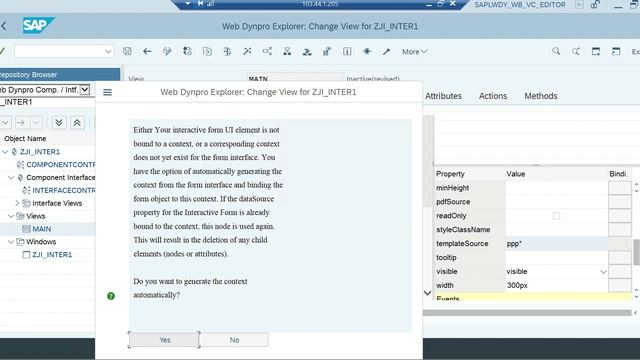Viewport: 640px width, 360px height.
Task: Click the Active/Inactive switch toolbar icon
Action: pyautogui.click(x=187, y=51)
